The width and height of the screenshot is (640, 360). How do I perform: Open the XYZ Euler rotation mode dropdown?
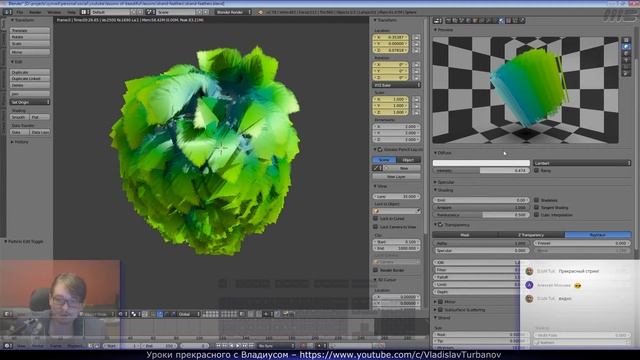(397, 85)
